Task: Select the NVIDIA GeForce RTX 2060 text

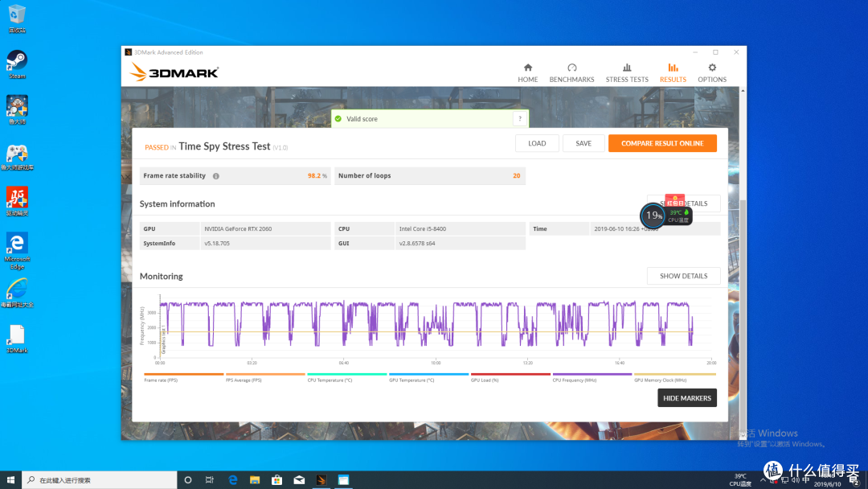Action: (x=238, y=228)
